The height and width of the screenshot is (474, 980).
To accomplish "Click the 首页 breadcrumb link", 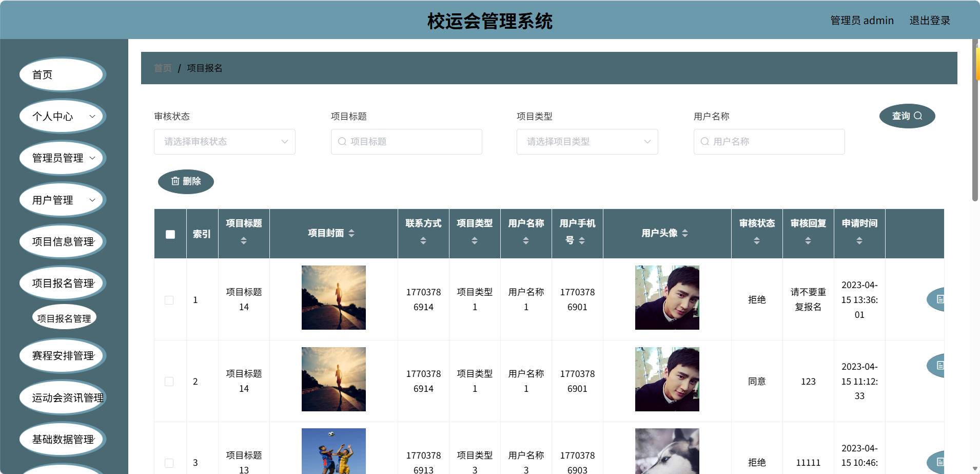I will pos(163,68).
